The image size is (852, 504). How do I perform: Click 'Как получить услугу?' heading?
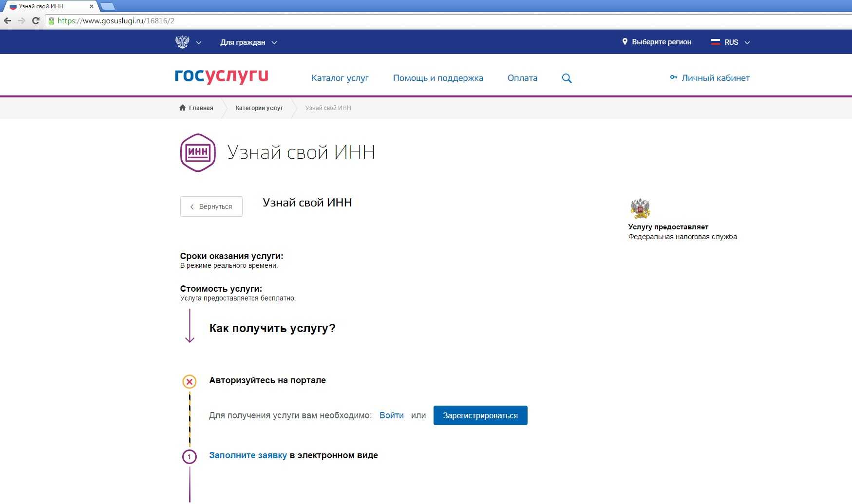click(x=272, y=328)
